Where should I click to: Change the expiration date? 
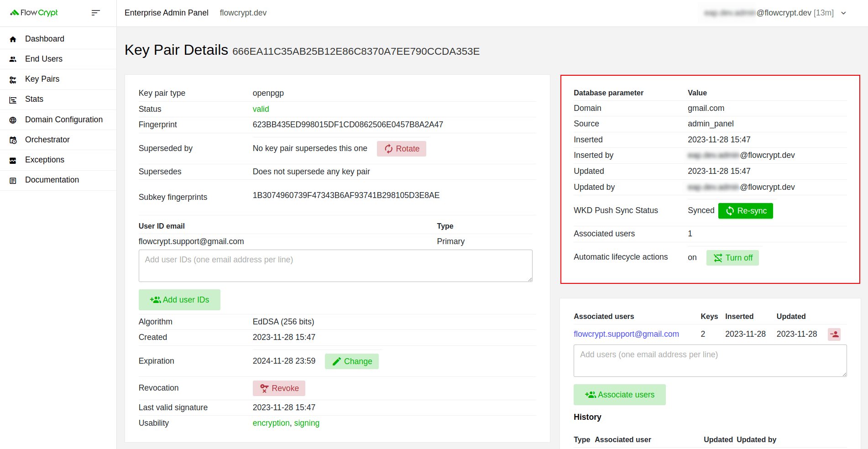[351, 361]
